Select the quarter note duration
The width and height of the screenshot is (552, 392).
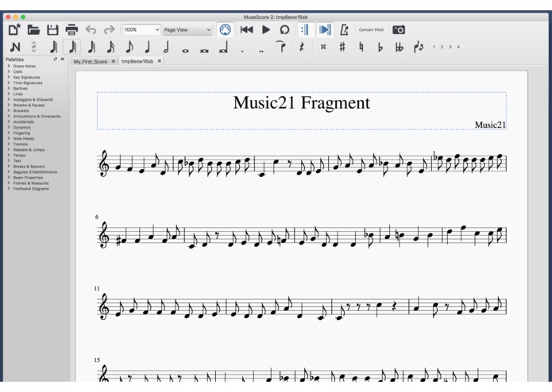[148, 47]
